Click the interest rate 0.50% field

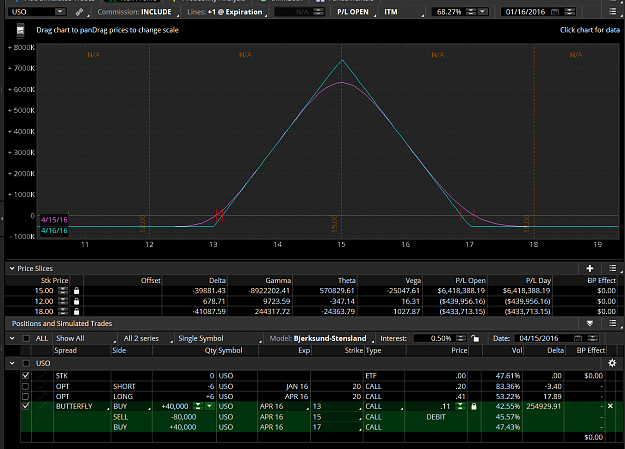433,338
